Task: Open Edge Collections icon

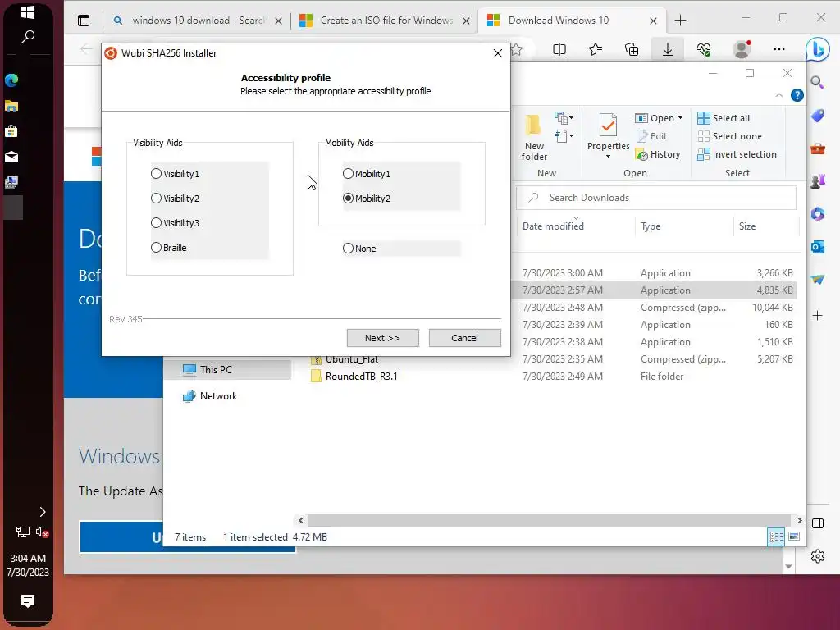Action: tap(632, 49)
